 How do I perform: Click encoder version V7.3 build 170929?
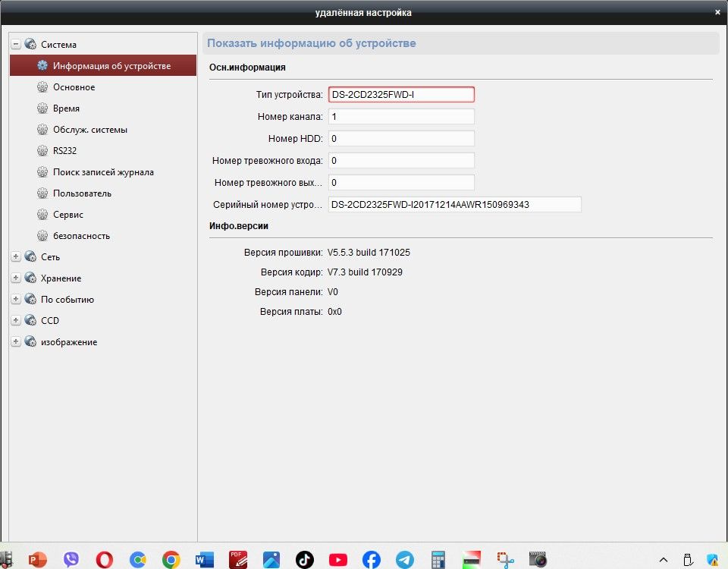click(365, 272)
